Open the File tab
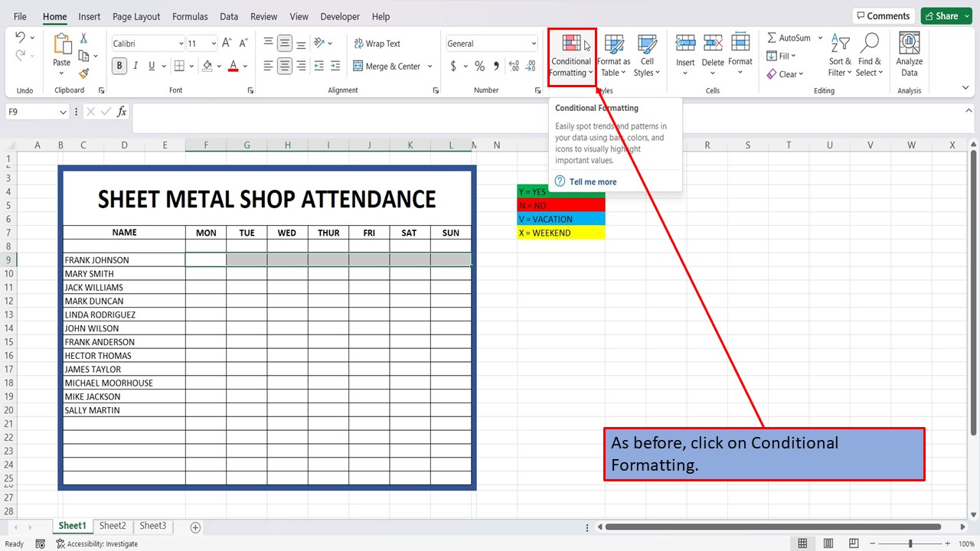The image size is (980, 551). pyautogui.click(x=20, y=16)
